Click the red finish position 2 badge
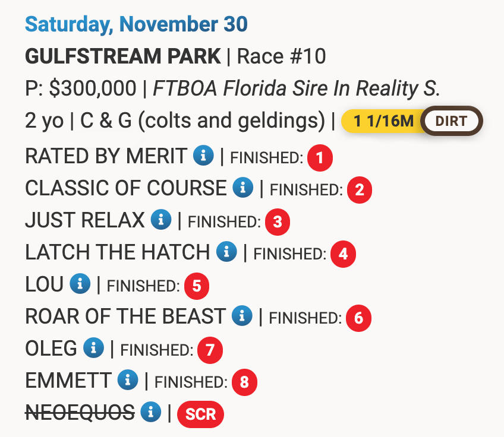The width and height of the screenshot is (504, 437). pos(360,190)
